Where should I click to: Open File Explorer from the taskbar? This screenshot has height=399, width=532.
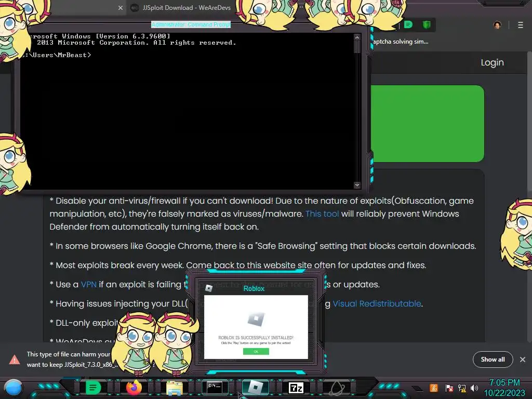click(x=175, y=388)
